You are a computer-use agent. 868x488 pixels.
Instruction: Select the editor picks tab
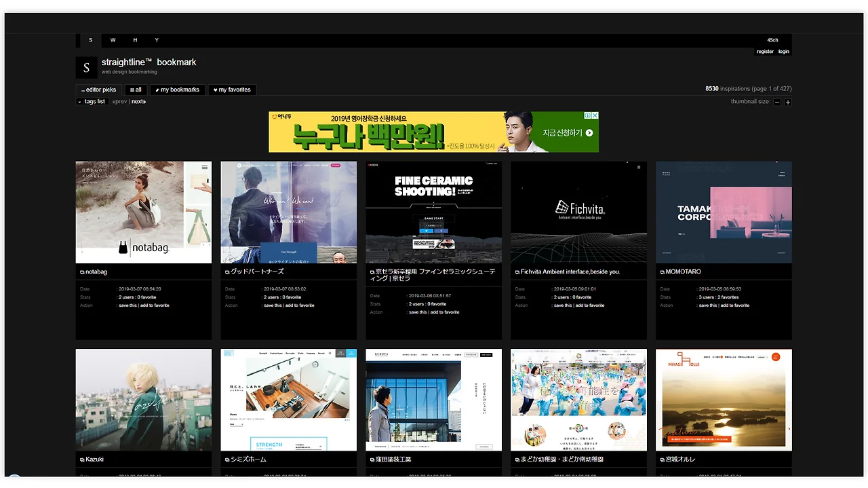click(x=99, y=90)
